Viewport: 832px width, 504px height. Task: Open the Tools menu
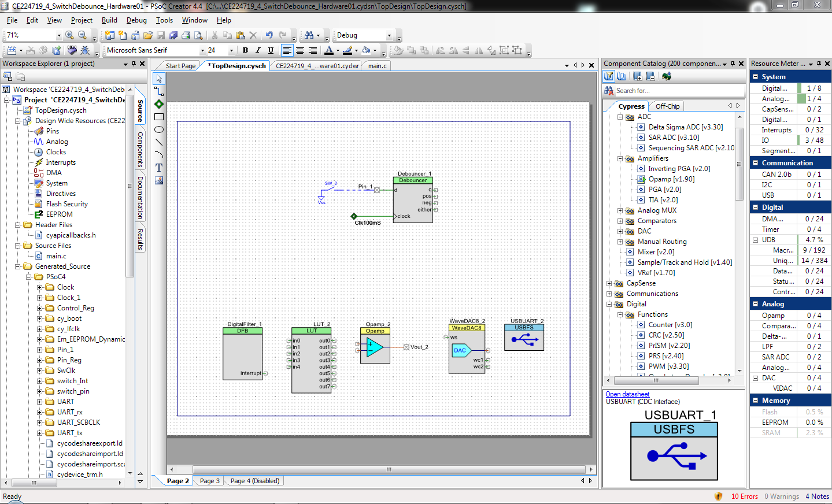[164, 20]
